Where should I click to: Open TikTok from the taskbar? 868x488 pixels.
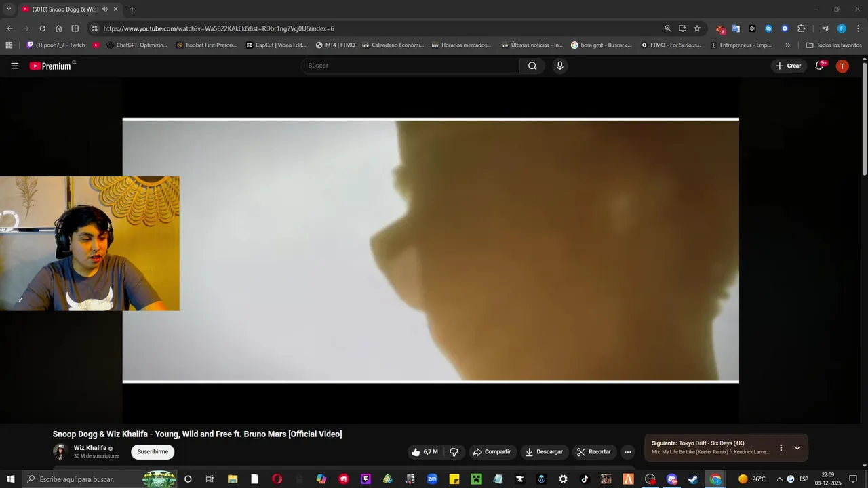(x=585, y=479)
